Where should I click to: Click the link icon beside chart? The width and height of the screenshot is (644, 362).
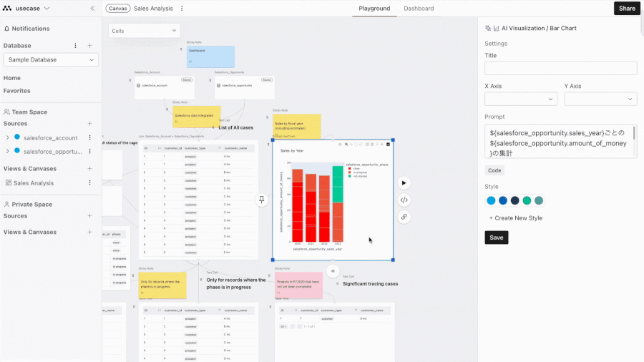click(x=404, y=217)
